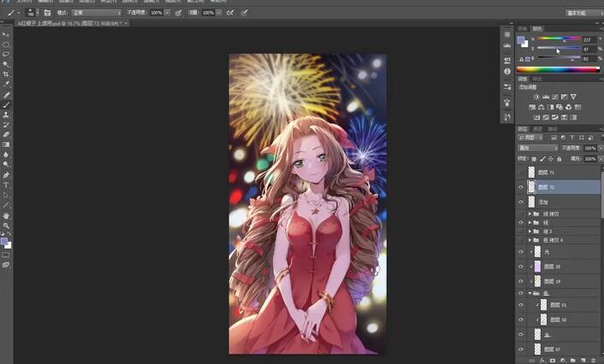Lock all layer attributes with padlock

tap(560, 159)
